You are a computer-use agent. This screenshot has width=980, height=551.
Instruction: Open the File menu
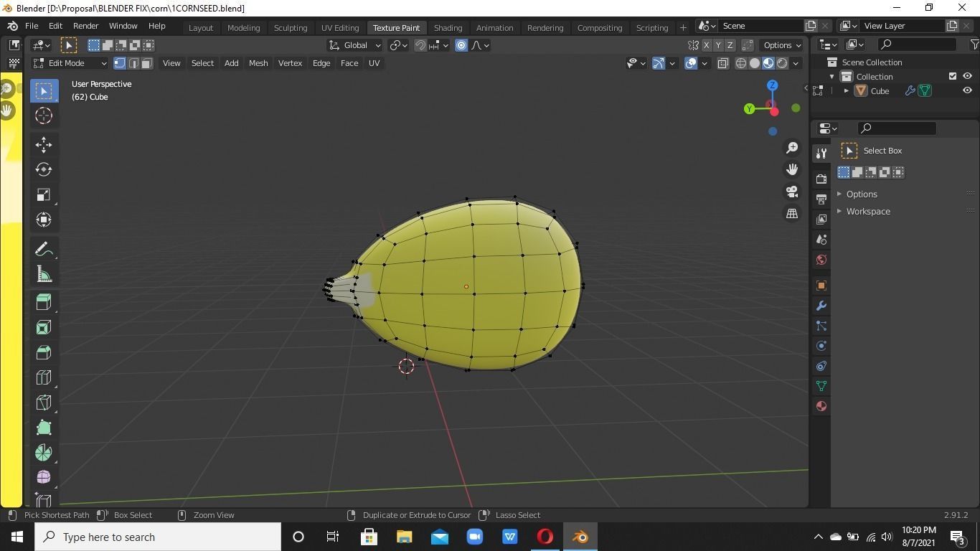click(32, 26)
